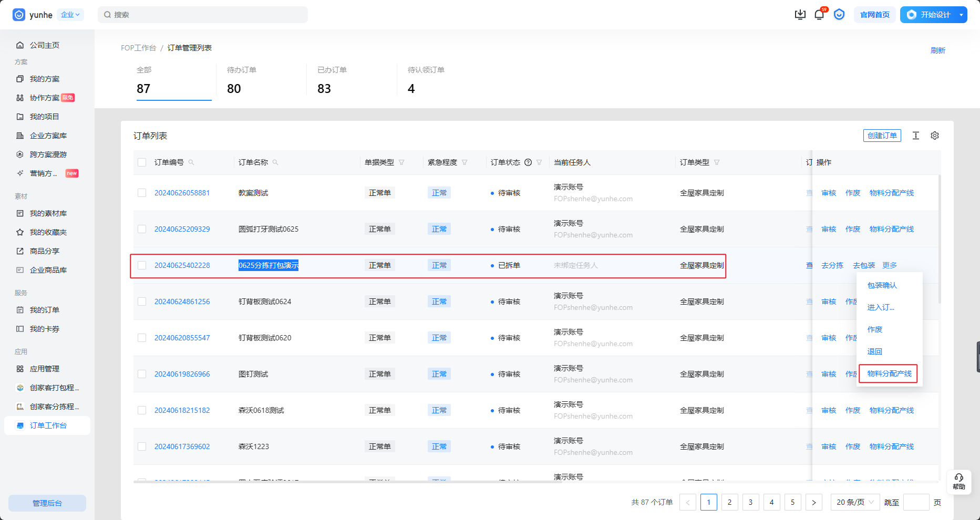Toggle the select-all checkbox in table header

[x=142, y=162]
